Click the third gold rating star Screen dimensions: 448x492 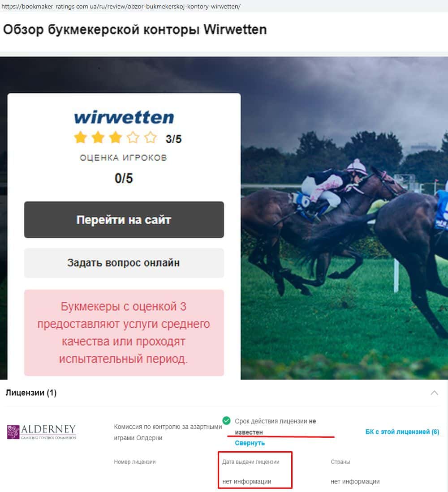pyautogui.click(x=116, y=138)
